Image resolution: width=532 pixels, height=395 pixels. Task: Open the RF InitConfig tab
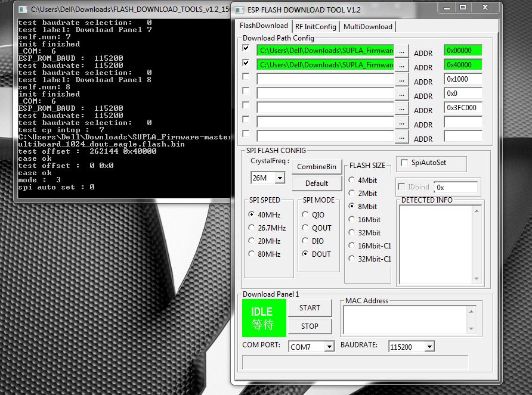point(316,27)
